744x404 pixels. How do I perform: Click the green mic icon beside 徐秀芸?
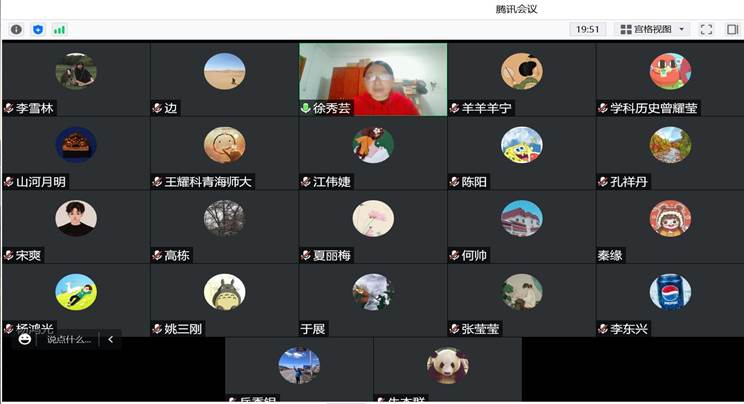pos(306,108)
